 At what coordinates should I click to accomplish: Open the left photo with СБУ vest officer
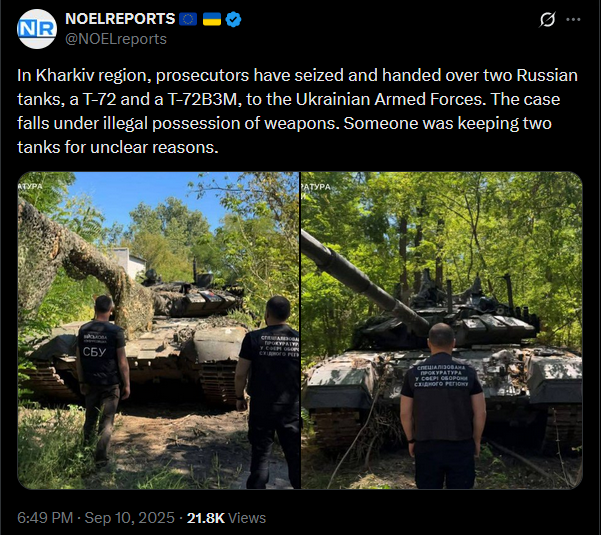(158, 330)
